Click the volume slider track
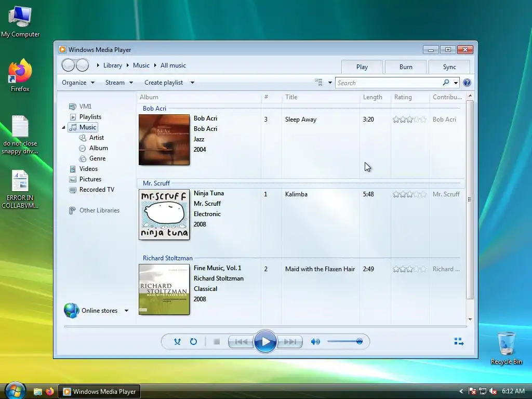This screenshot has width=532, height=399. click(345, 342)
